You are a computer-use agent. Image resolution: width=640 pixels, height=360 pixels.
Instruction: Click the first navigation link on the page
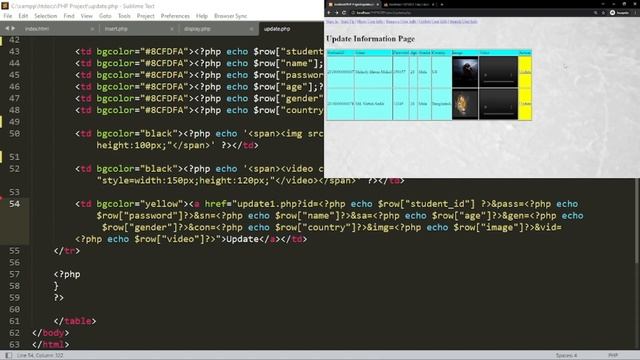[332, 22]
